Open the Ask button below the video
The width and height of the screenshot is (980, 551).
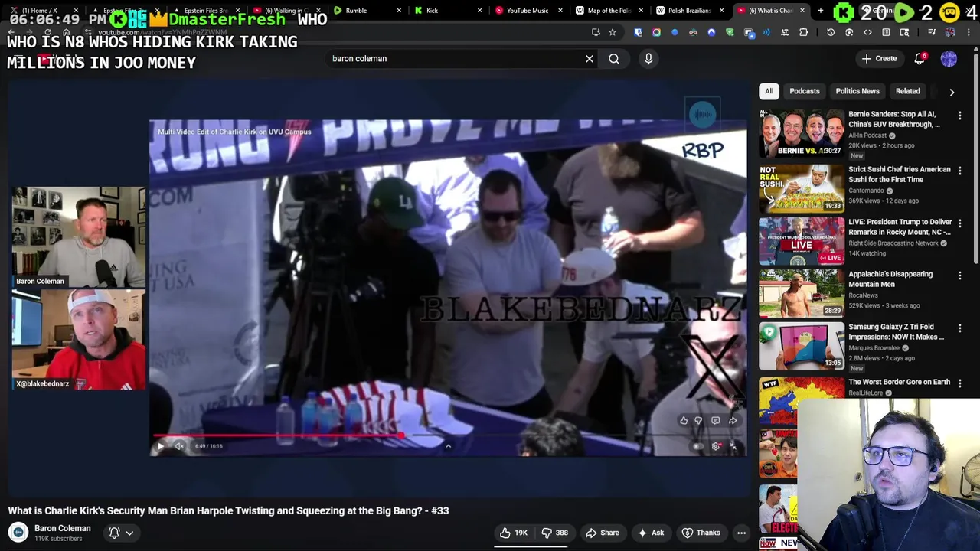tap(650, 533)
